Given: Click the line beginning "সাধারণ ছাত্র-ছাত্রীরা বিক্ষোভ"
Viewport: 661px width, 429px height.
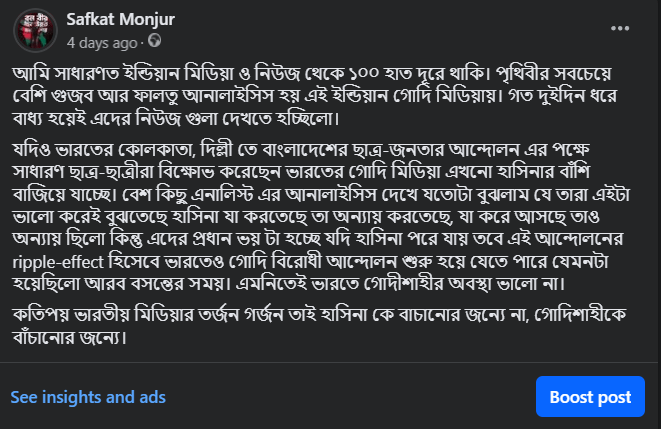Looking at the screenshot, I should coord(250,168).
